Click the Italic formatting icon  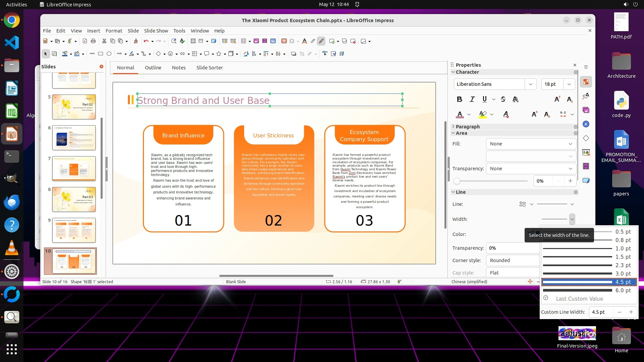pyautogui.click(x=472, y=99)
